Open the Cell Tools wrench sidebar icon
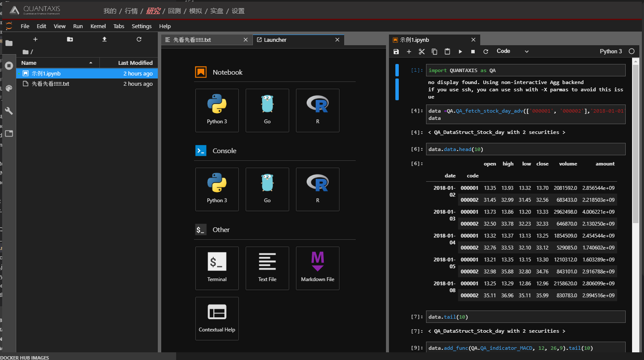Viewport: 644px width, 360px height. pyautogui.click(x=9, y=111)
